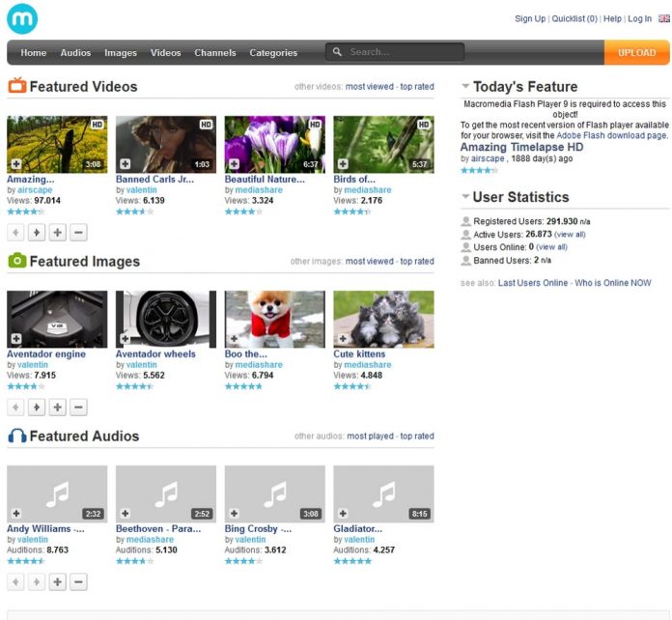Open the Cute kittens thumbnail
Image resolution: width=672 pixels, height=620 pixels.
(383, 319)
